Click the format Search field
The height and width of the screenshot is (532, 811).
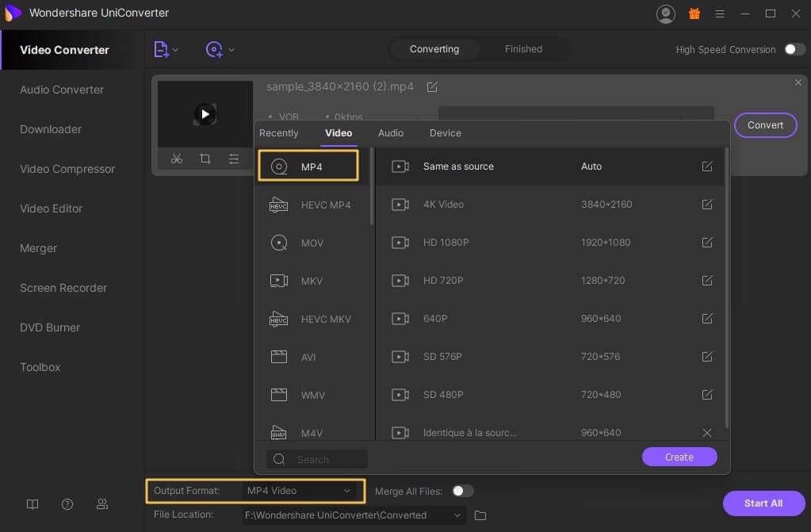pyautogui.click(x=316, y=459)
